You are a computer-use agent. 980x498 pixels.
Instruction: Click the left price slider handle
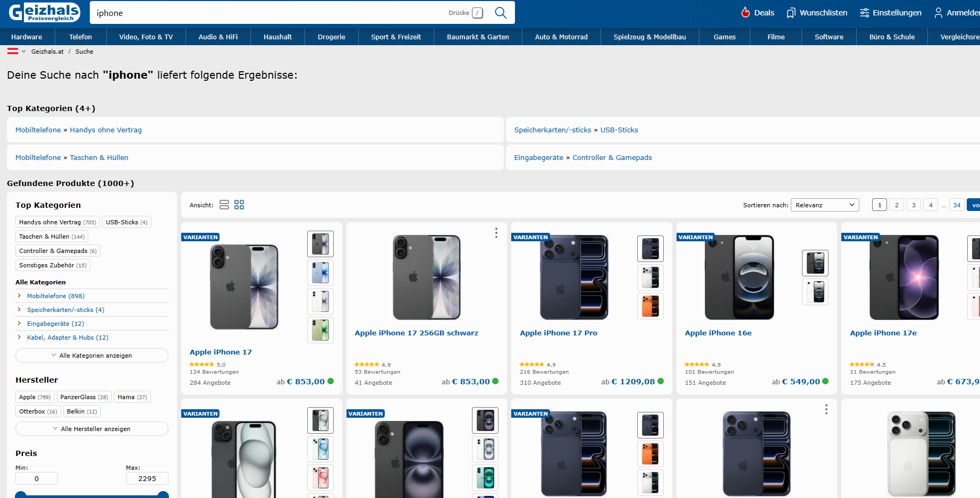(x=21, y=495)
